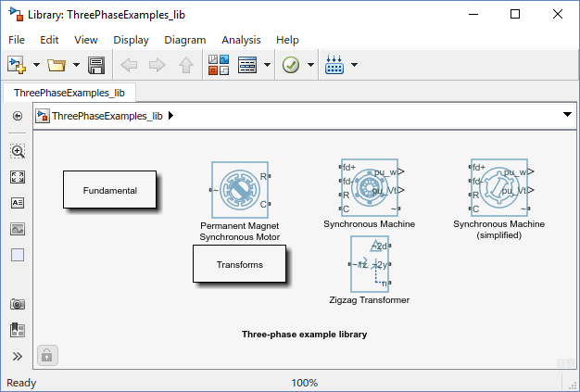The width and height of the screenshot is (580, 392).
Task: Open the Analysis menu
Action: coord(241,40)
